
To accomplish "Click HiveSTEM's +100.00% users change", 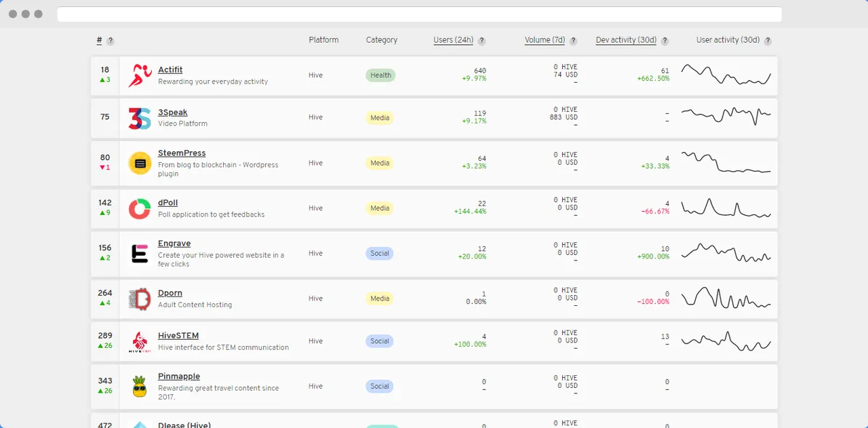I will point(470,345).
